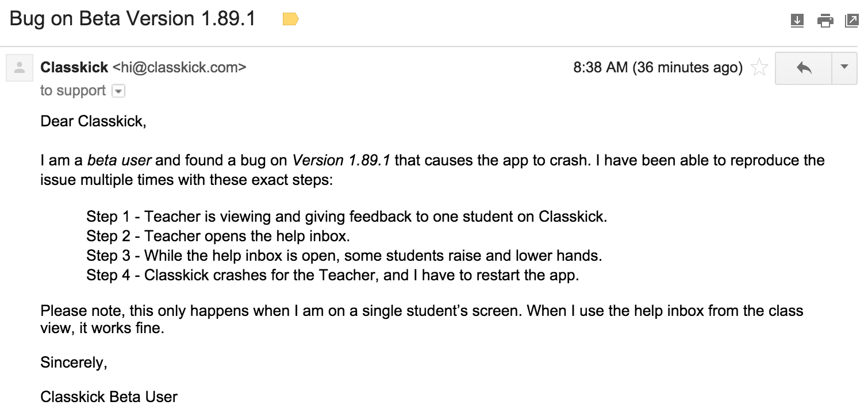Click the italic 'beta user' text
The width and height of the screenshot is (868, 417).
(x=120, y=160)
